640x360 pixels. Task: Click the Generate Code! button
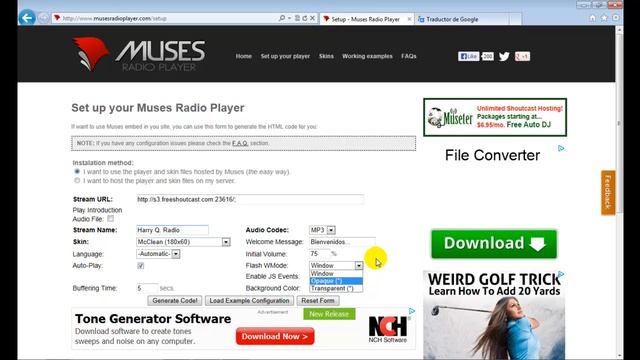[175, 300]
